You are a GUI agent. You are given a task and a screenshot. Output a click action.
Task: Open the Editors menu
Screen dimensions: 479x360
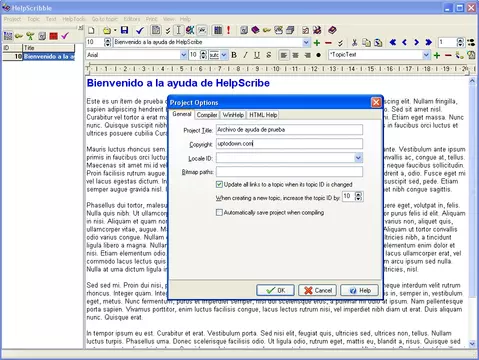pos(132,19)
